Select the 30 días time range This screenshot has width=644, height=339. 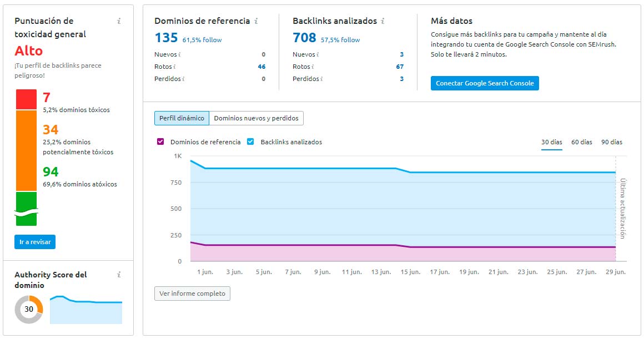552,142
